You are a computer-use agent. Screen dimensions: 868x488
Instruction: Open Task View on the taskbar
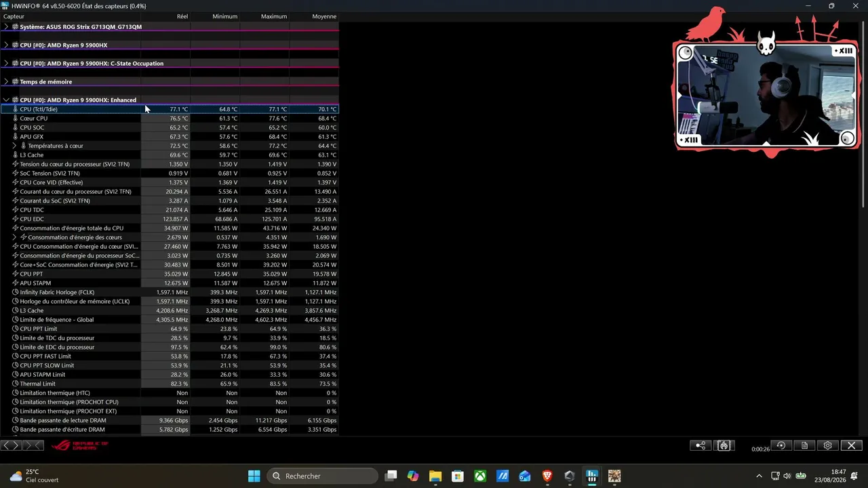(391, 476)
